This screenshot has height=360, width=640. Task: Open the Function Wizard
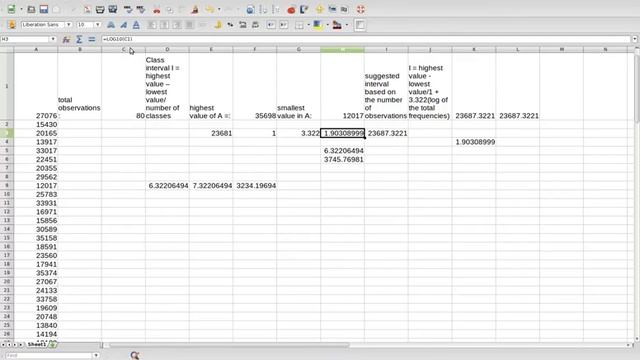(x=66, y=39)
